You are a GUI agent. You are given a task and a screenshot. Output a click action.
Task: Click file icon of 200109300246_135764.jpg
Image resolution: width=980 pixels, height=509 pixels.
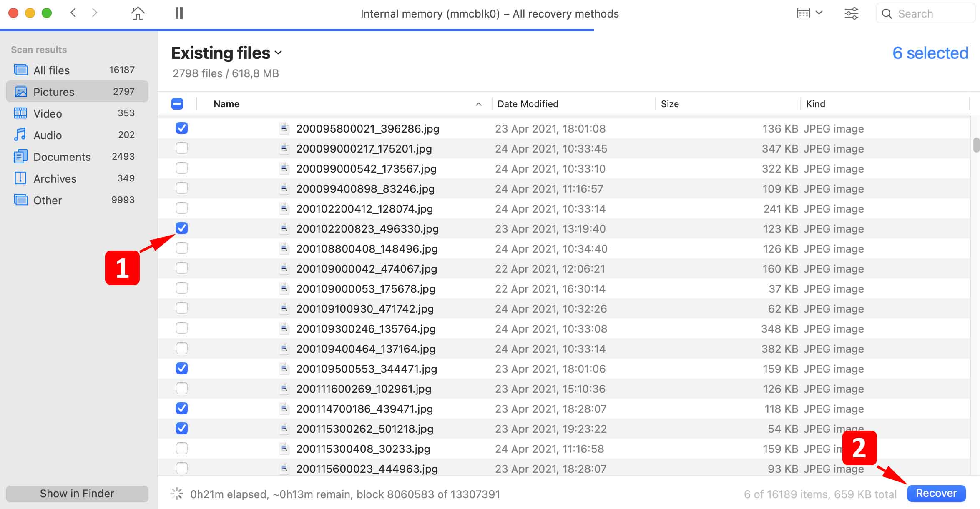(284, 328)
